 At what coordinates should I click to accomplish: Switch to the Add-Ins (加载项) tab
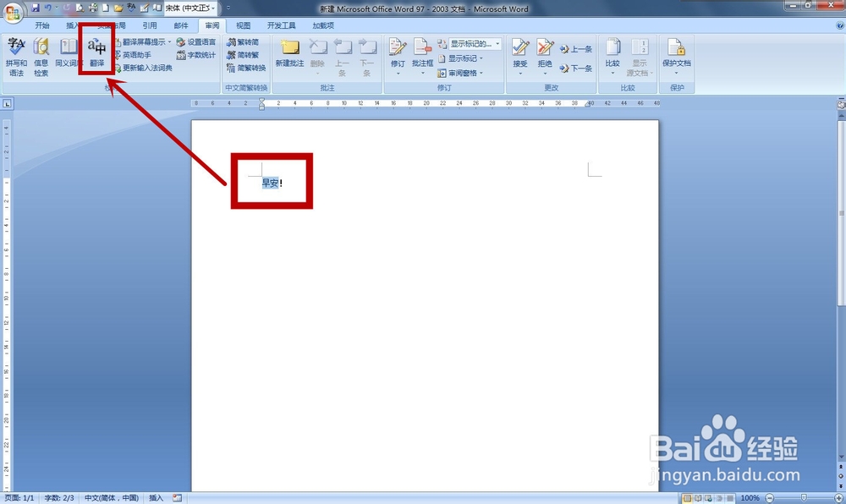[322, 25]
